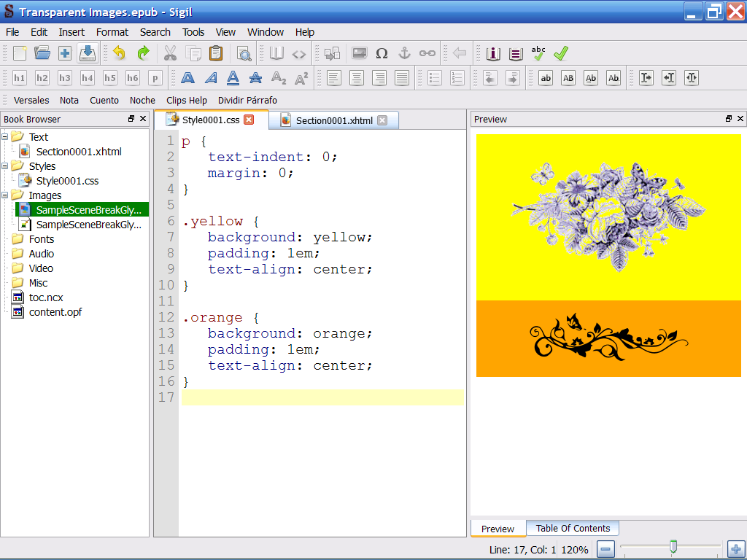Collapse the Styles folder tree node
The image size is (747, 560).
[6, 166]
